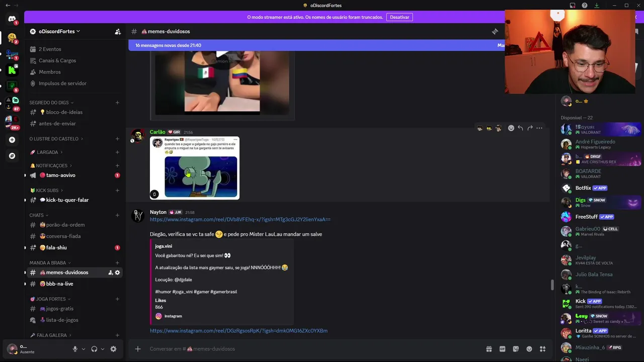Image resolution: width=644 pixels, height=362 pixels.
Task: Expand the NOTIFICAÇÕES category
Action: coord(51,166)
